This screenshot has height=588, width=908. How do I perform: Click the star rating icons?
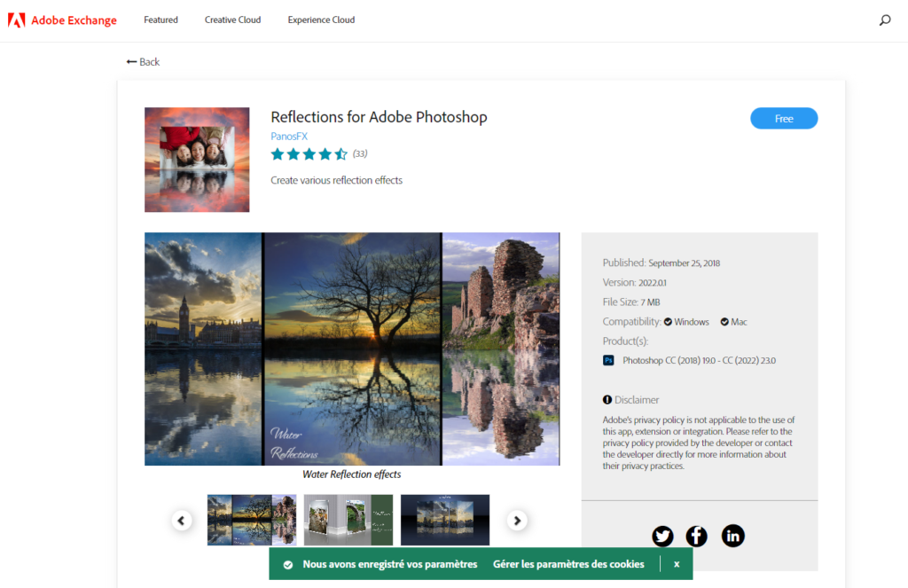(x=309, y=154)
